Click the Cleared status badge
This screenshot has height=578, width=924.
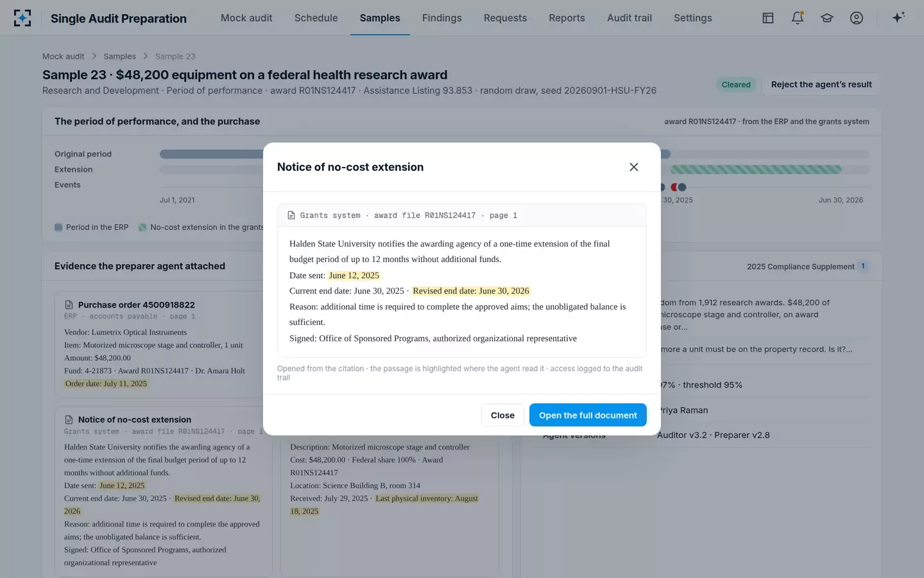[x=736, y=85]
